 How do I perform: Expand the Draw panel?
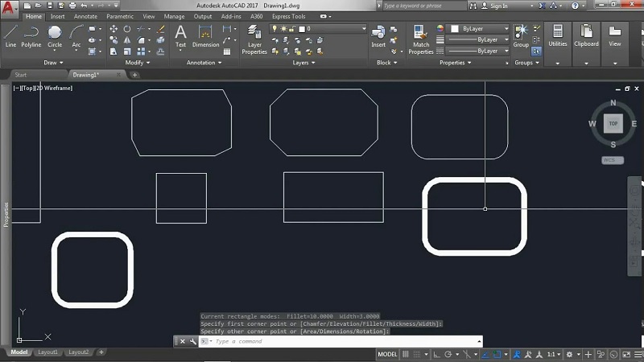pos(53,63)
